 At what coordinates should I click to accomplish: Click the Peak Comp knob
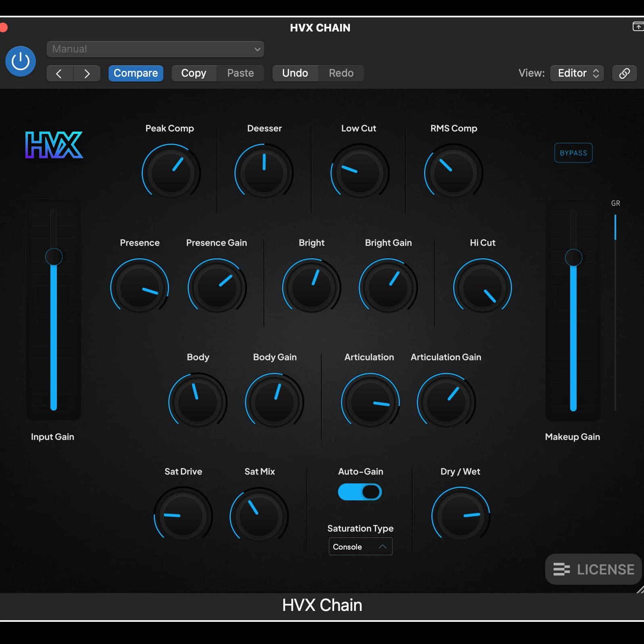pyautogui.click(x=171, y=173)
